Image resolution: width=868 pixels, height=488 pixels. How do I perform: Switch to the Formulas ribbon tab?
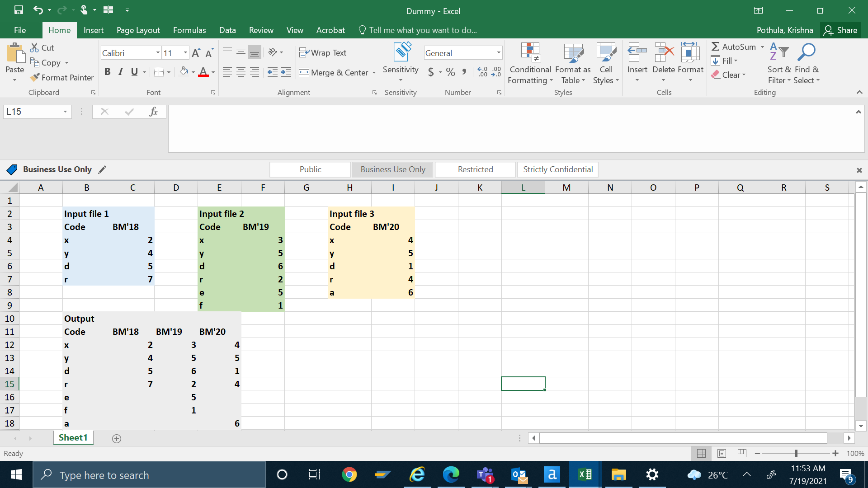pyautogui.click(x=189, y=30)
